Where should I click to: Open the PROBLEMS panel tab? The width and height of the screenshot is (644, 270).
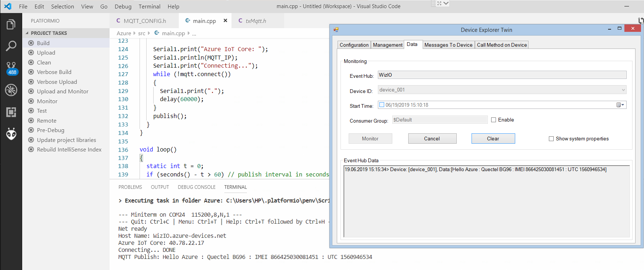pyautogui.click(x=130, y=187)
